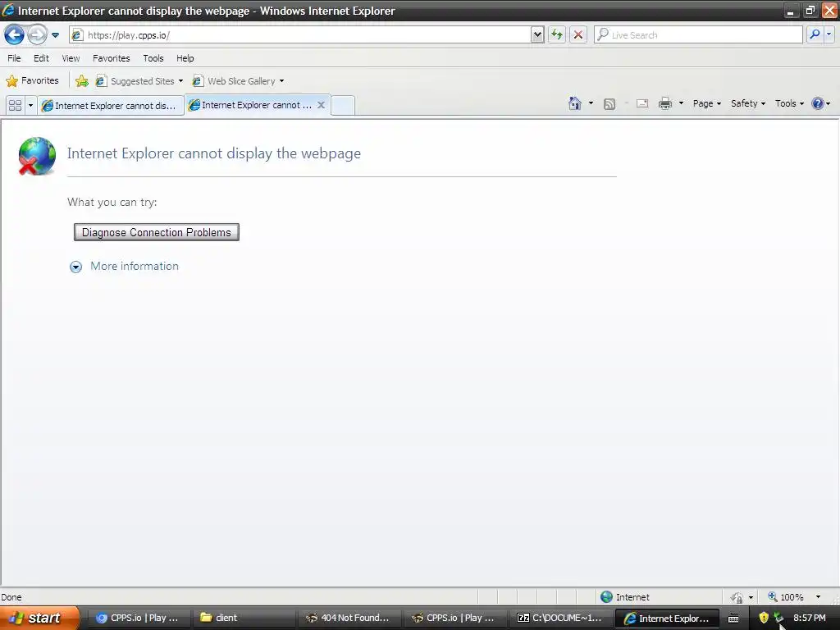
Task: Click the Home icon in command bar
Action: click(575, 103)
